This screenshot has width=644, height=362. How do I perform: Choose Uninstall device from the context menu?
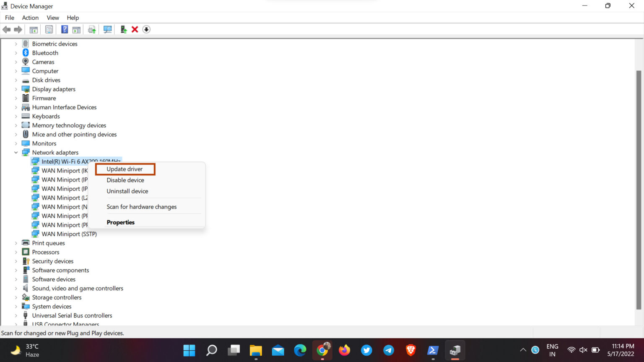pyautogui.click(x=127, y=191)
